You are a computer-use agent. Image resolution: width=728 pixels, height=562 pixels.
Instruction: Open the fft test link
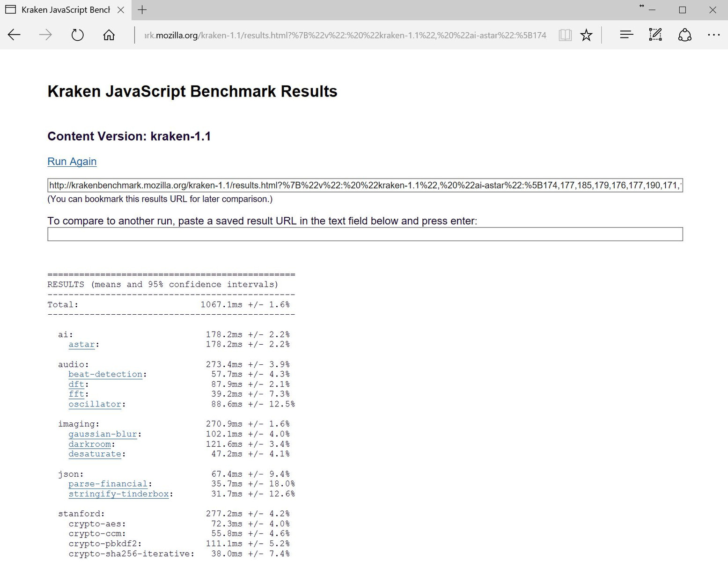click(x=76, y=394)
